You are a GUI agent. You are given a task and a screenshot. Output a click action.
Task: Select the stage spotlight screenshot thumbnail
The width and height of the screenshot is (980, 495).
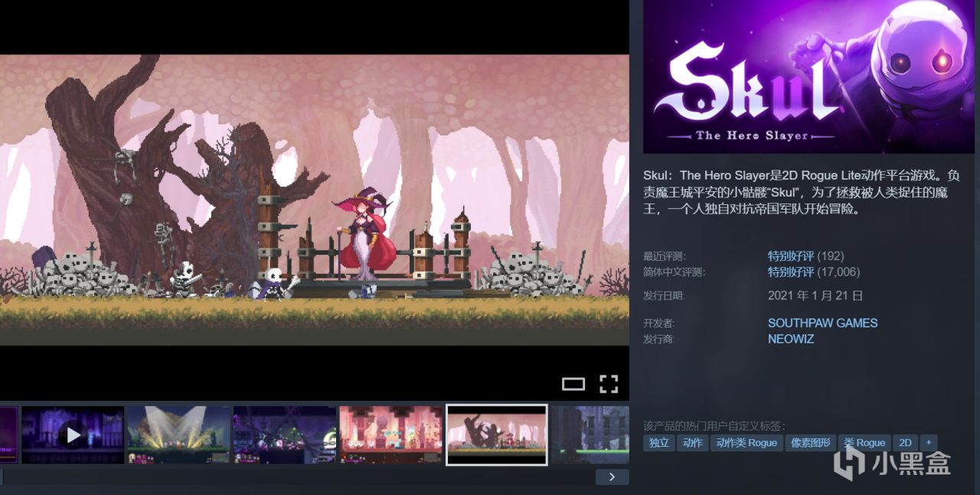point(178,435)
